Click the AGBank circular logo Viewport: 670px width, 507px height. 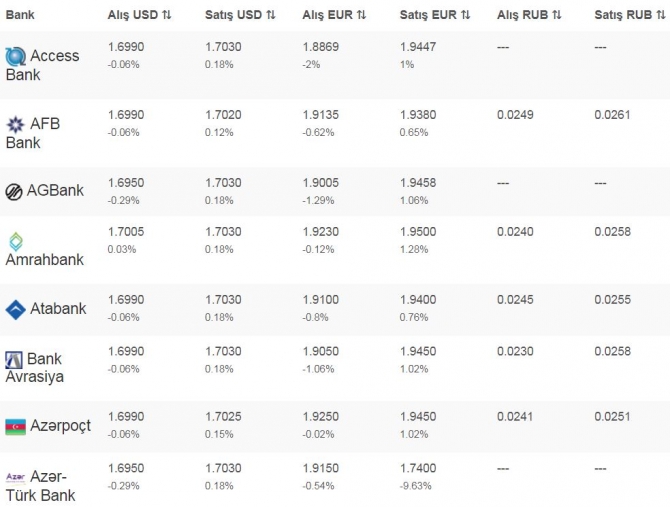tap(15, 192)
